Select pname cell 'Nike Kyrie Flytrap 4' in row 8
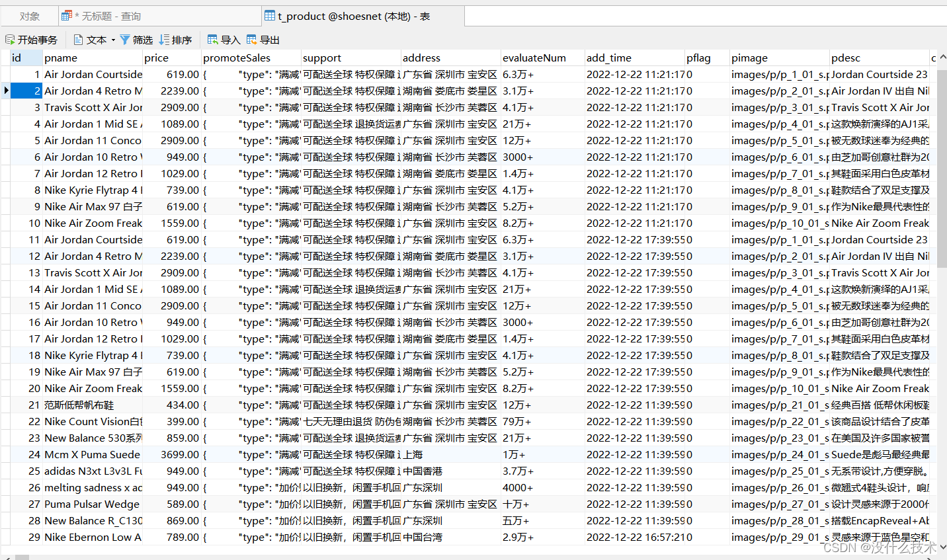 93,190
